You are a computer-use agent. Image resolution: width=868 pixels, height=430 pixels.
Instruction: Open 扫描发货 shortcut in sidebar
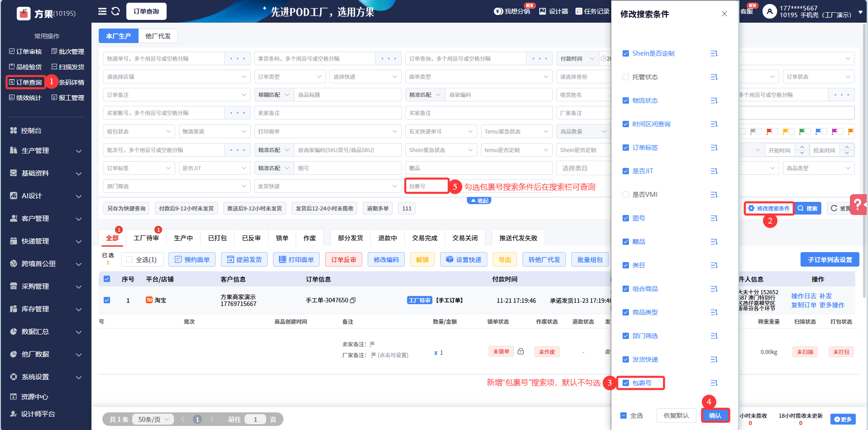tap(68, 67)
